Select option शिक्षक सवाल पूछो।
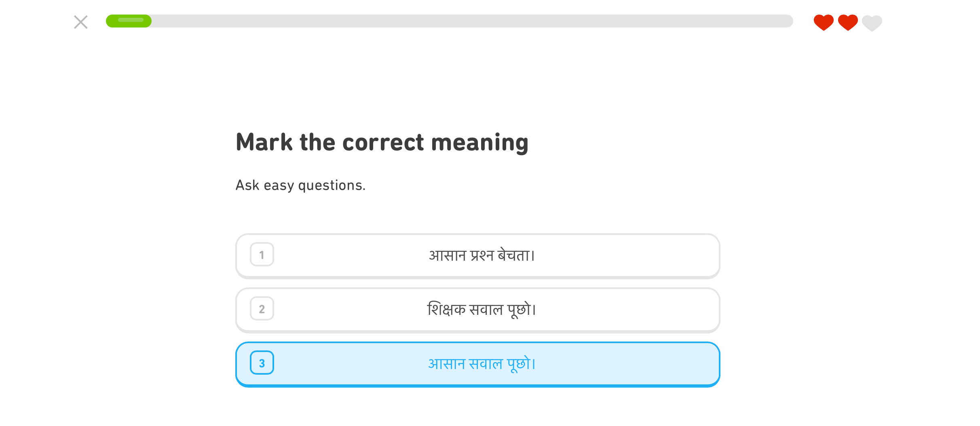Screen dimensions: 980x426 pos(478,310)
